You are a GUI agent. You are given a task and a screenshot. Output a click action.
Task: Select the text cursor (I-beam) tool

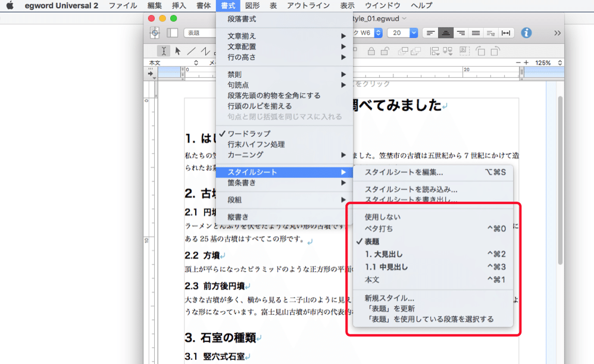tap(163, 51)
